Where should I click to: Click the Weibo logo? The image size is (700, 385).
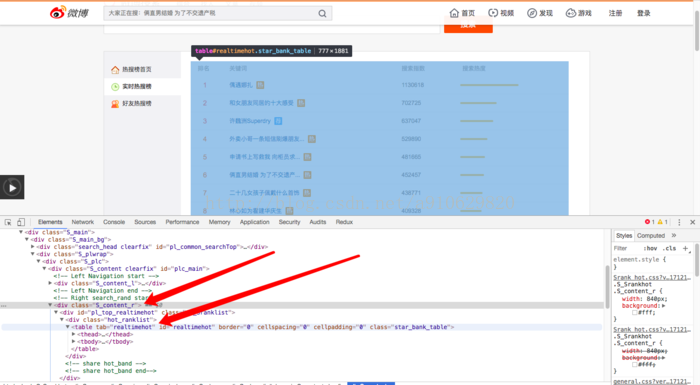pyautogui.click(x=69, y=13)
